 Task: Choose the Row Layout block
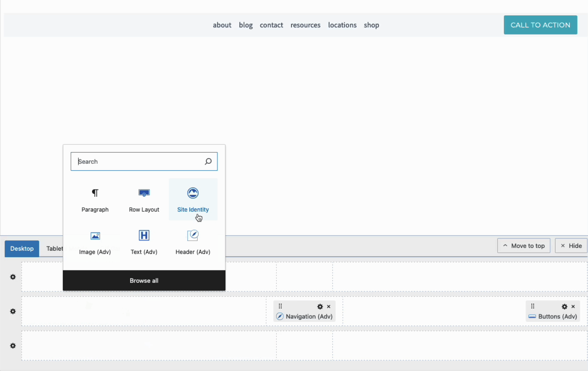pos(144,200)
